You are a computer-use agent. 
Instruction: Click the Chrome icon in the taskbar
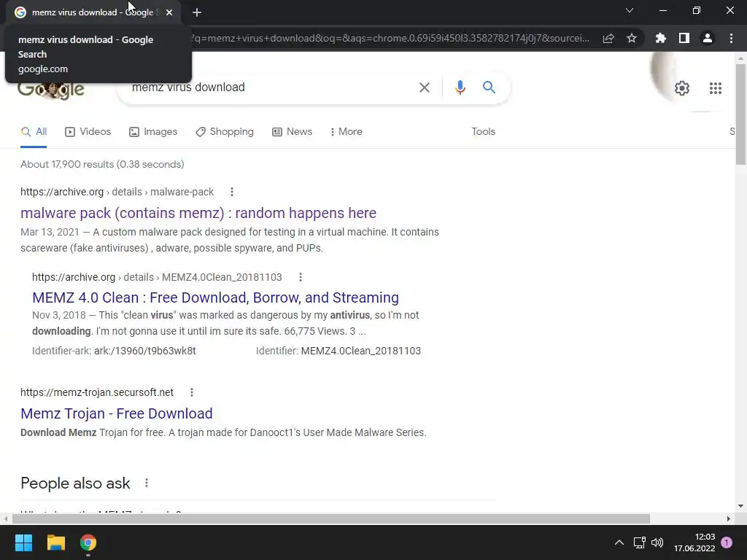pos(88,542)
